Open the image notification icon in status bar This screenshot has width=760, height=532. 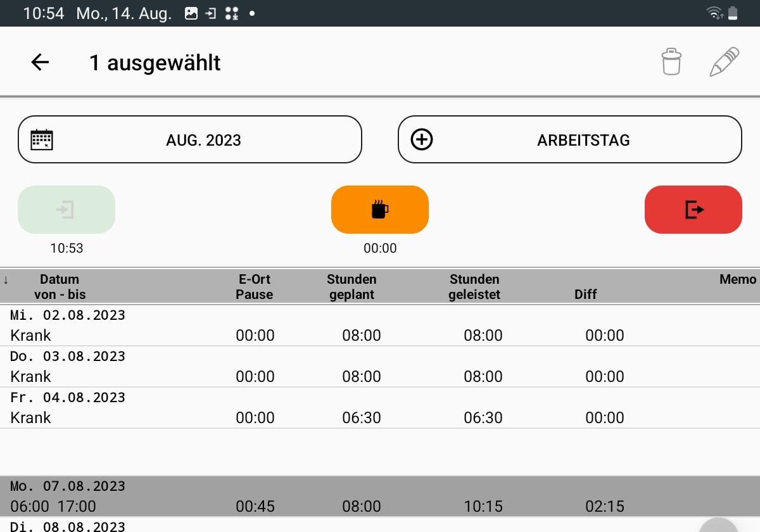click(x=191, y=13)
